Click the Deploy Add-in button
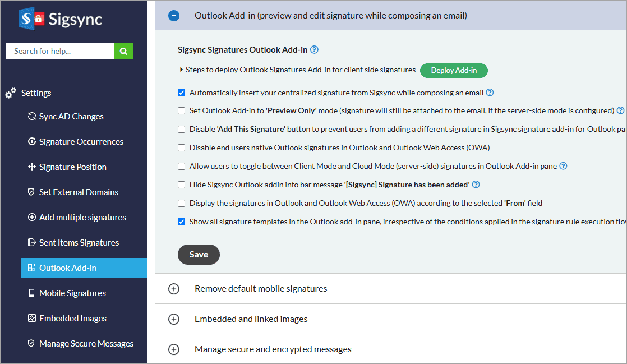Image resolution: width=627 pixels, height=364 pixels. click(454, 70)
